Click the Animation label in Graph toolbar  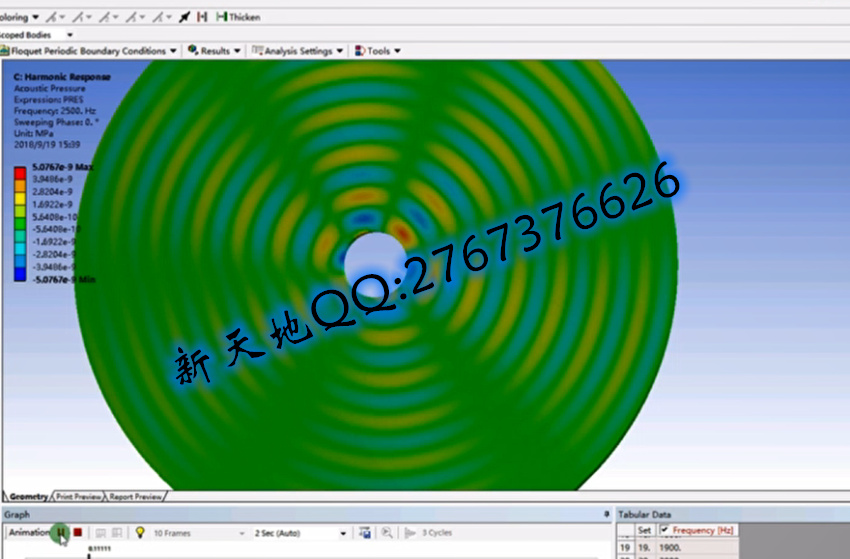point(29,532)
